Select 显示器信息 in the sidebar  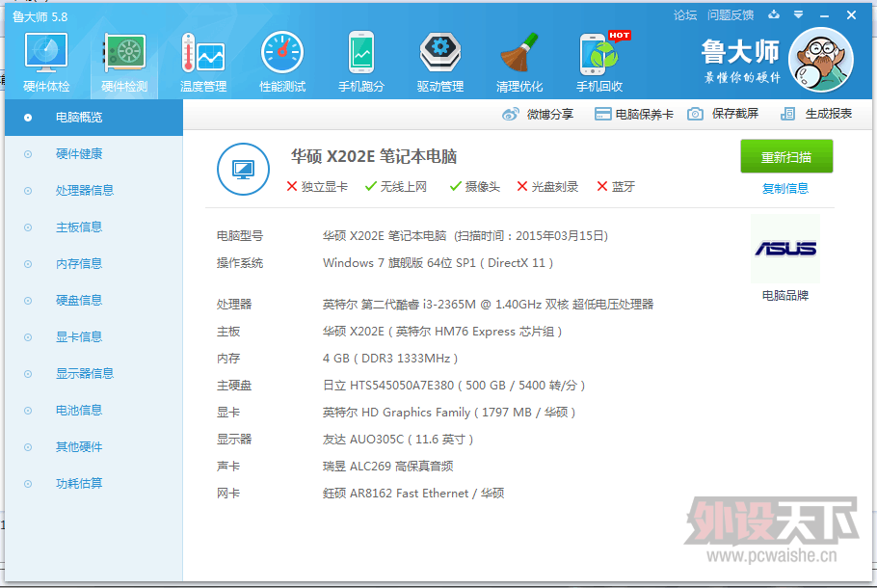(x=94, y=374)
